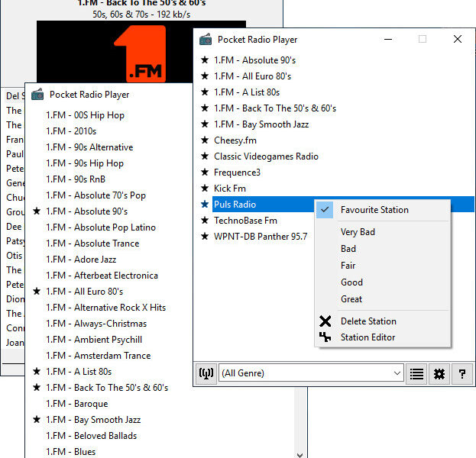
Task: Click the X icon of Delete Station
Action: (x=325, y=321)
